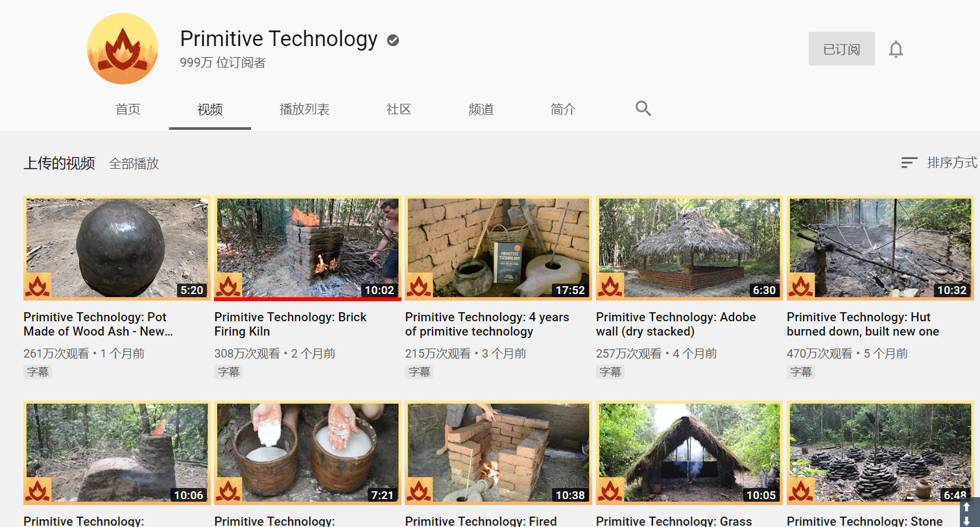Click the channel logo on the Brick Firing Kiln thumbnail
980x527 pixels.
click(230, 284)
